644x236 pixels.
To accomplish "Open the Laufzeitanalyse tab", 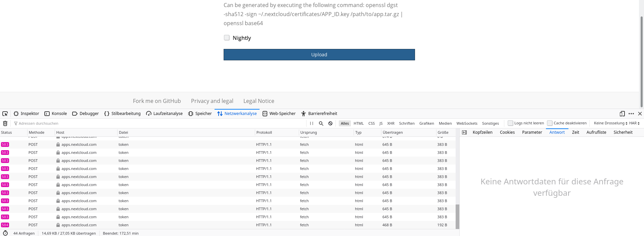I will point(164,114).
